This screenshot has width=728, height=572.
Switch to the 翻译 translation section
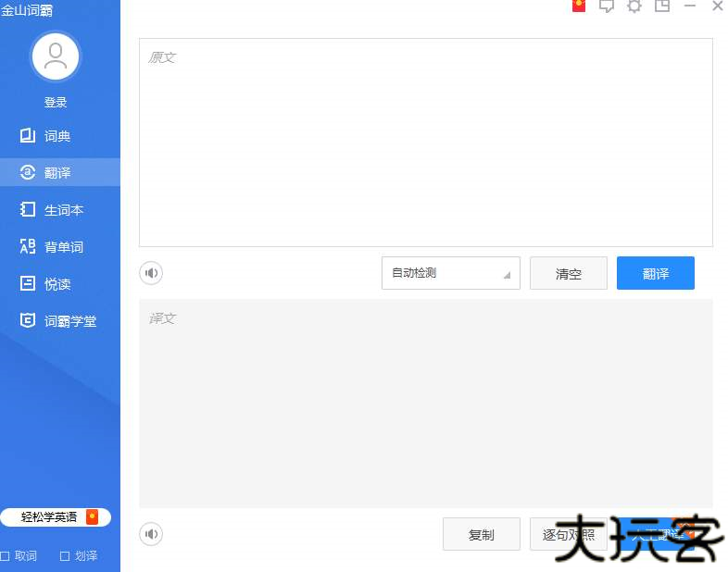[60, 172]
